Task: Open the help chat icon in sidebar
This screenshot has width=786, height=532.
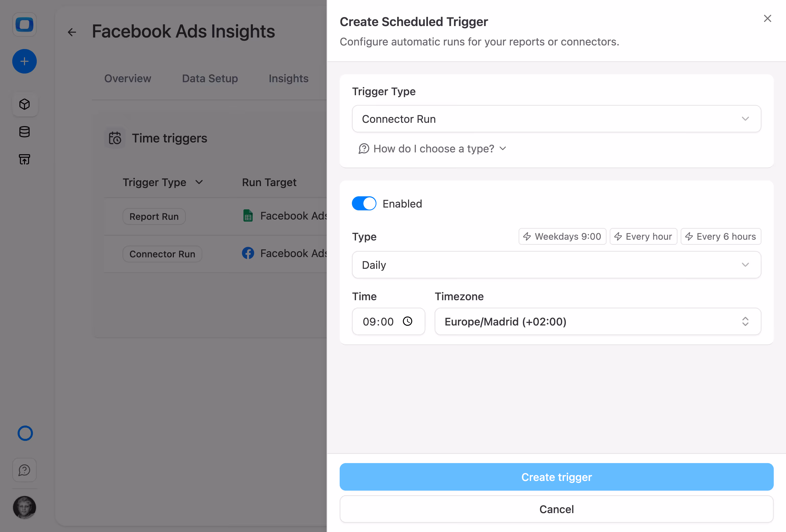Action: pos(24,470)
